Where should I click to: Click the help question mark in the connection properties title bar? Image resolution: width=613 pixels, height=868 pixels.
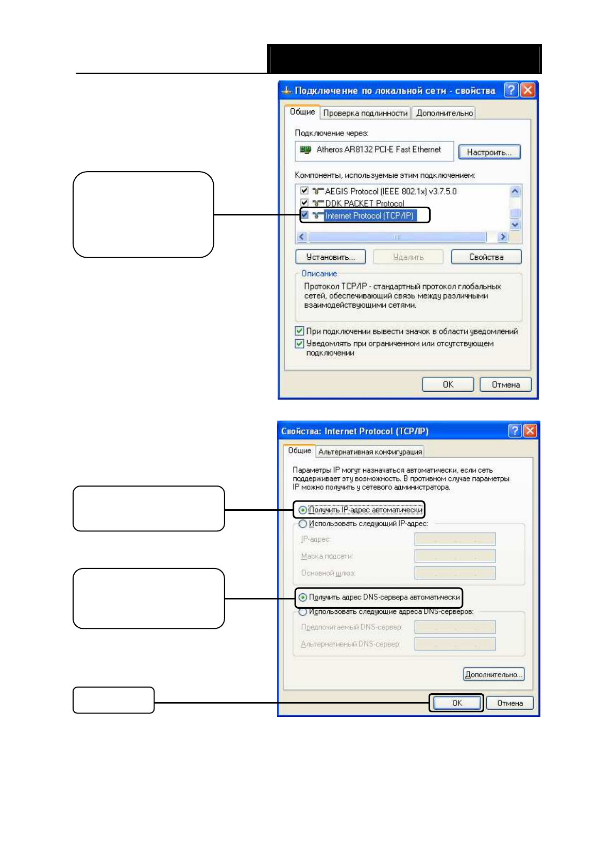click(510, 90)
